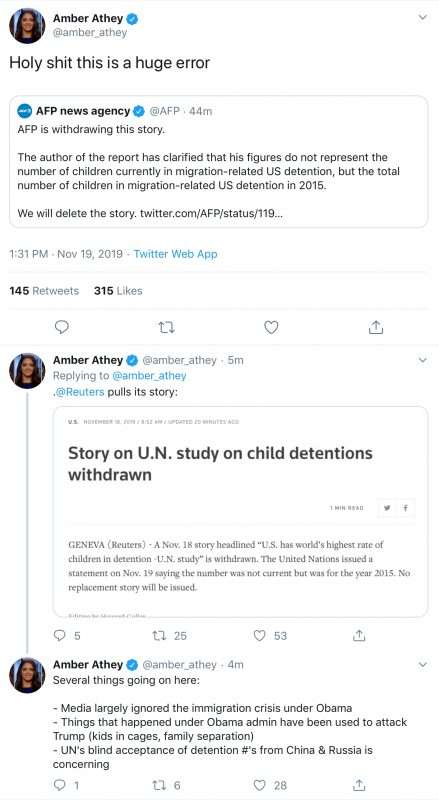Share the last 'Several things' tweet
This screenshot has width=439, height=800.
[359, 785]
